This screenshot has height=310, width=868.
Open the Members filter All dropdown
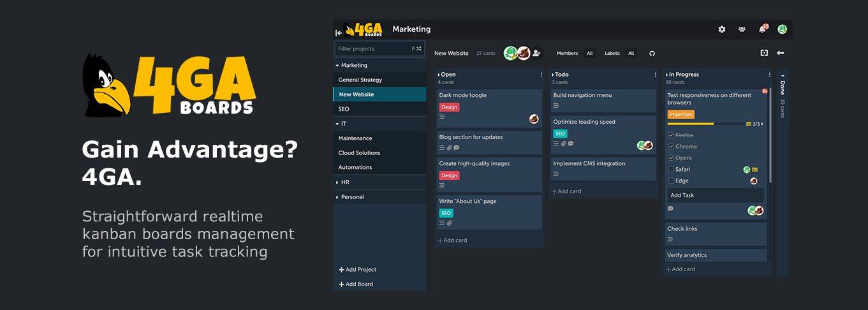click(589, 54)
